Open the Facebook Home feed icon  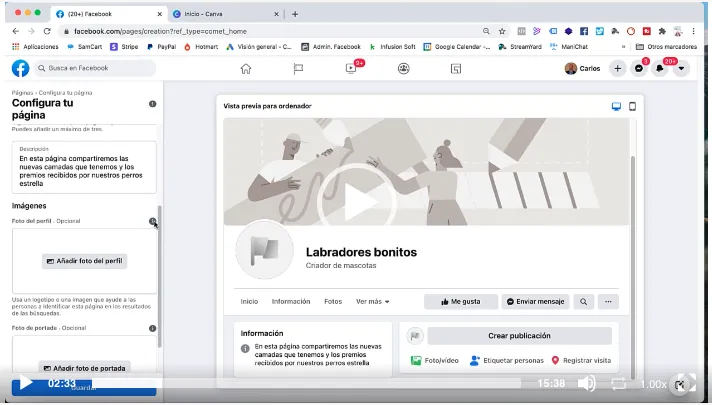tap(246, 69)
